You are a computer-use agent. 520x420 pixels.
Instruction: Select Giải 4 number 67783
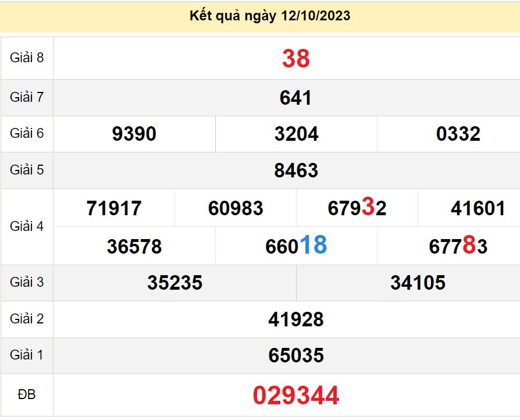pyautogui.click(x=458, y=247)
